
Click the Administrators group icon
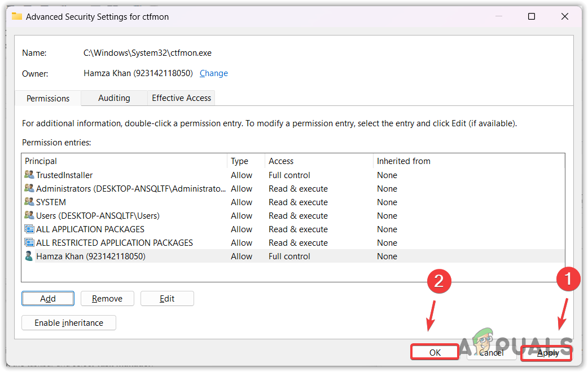click(x=29, y=188)
